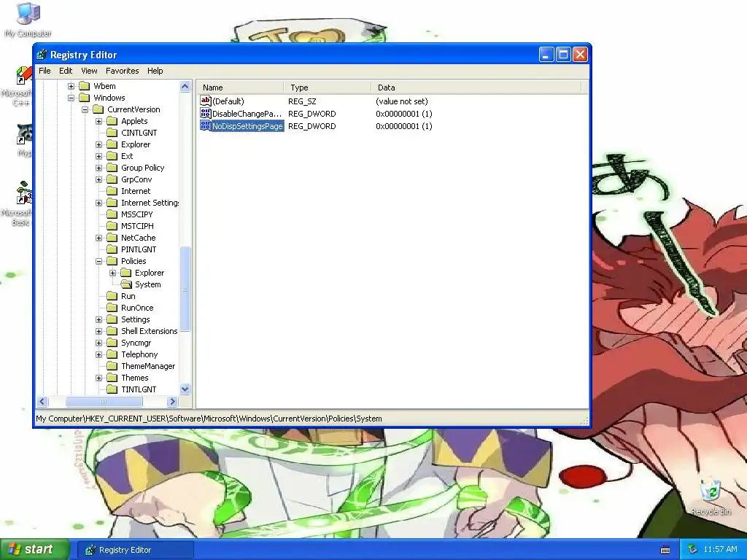Image resolution: width=747 pixels, height=560 pixels.
Task: Expand the NetCache key
Action: click(x=98, y=238)
